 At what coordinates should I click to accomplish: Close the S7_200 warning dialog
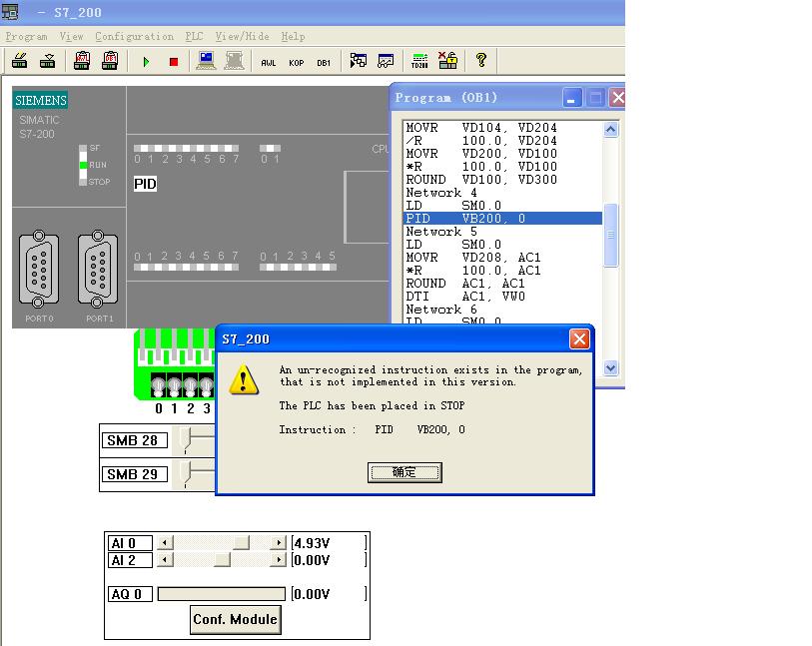tap(579, 339)
